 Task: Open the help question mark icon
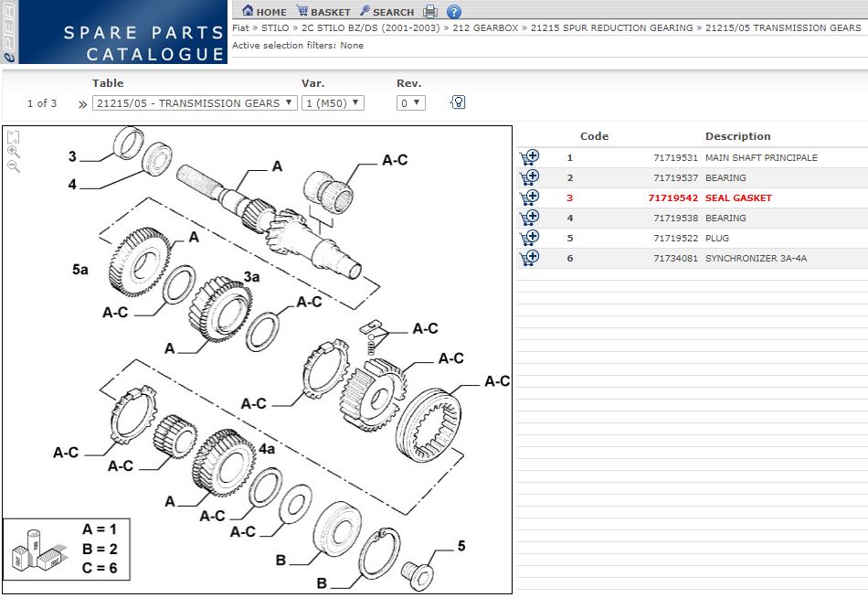pyautogui.click(x=454, y=12)
